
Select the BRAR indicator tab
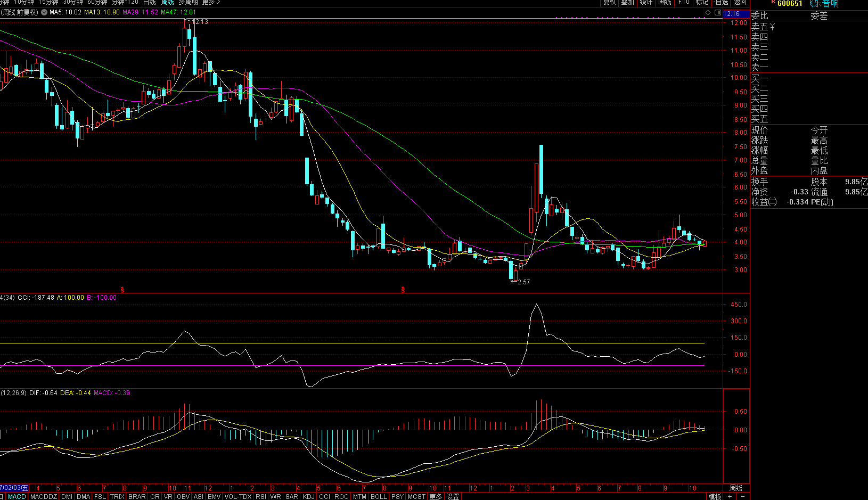point(137,496)
